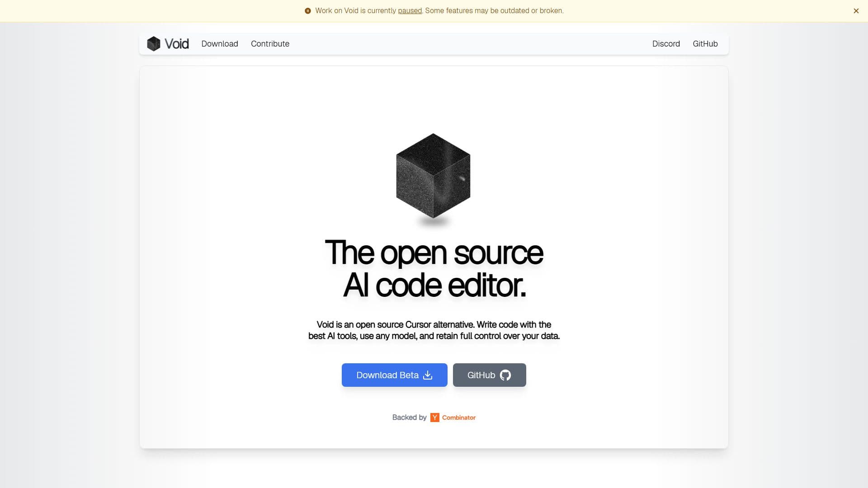Open the GitHub link in navbar

coord(705,44)
